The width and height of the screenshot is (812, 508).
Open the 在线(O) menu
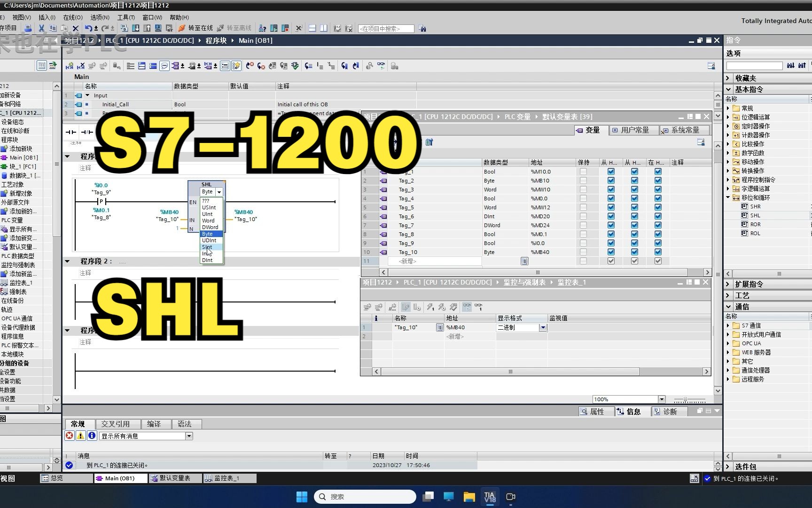coord(73,17)
